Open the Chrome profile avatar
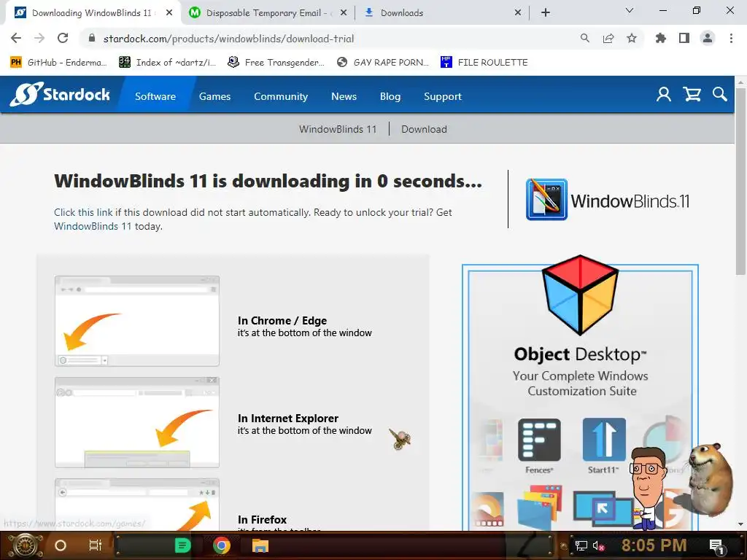This screenshot has width=747, height=560. [x=708, y=38]
